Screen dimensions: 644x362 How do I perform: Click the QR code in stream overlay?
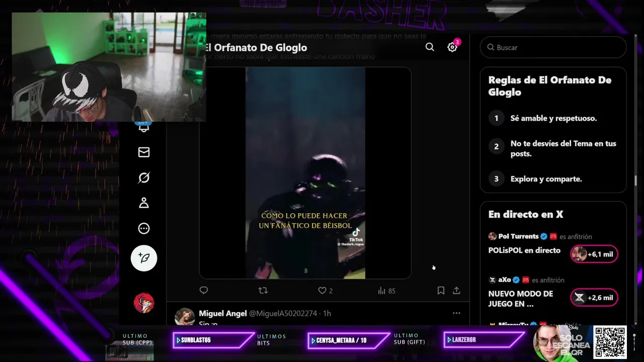[x=610, y=342]
